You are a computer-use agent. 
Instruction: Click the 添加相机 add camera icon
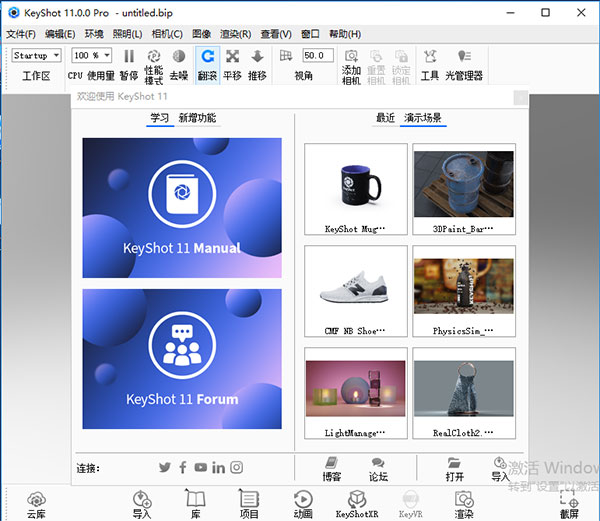click(351, 58)
